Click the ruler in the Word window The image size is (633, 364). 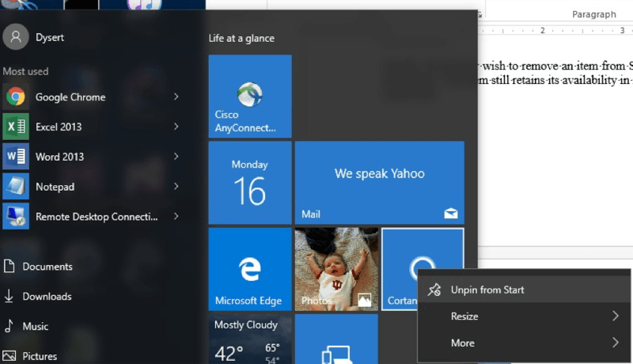(555, 30)
